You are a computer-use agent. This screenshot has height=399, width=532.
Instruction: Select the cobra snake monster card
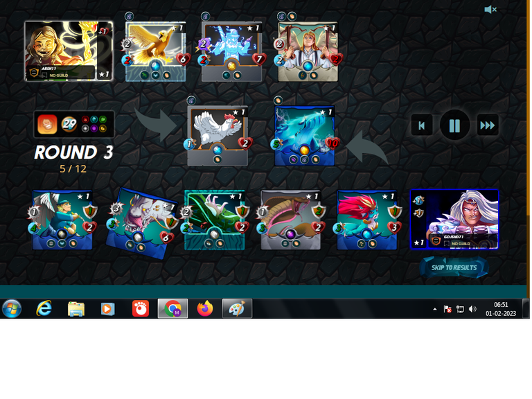tap(291, 220)
